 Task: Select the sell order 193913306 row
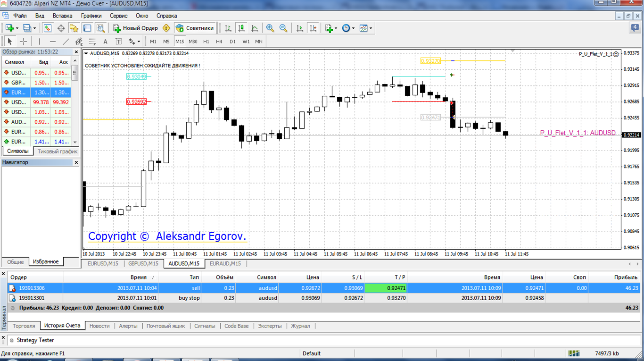[324, 288]
